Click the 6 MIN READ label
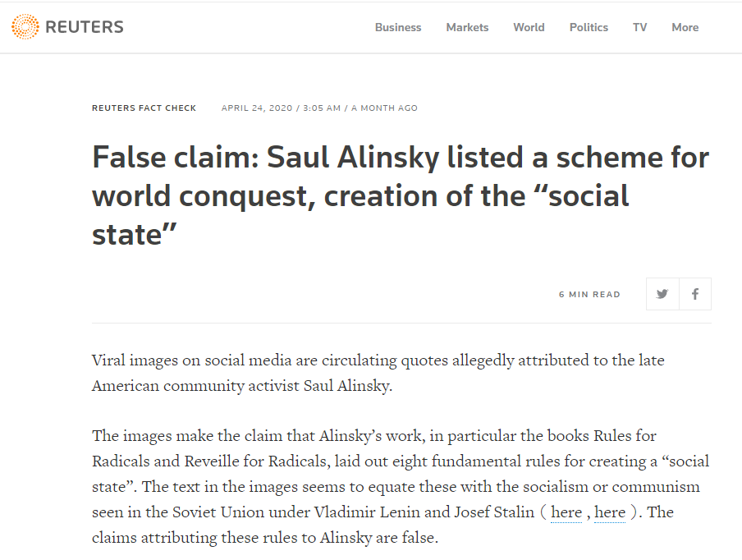This screenshot has width=742, height=560. [589, 295]
